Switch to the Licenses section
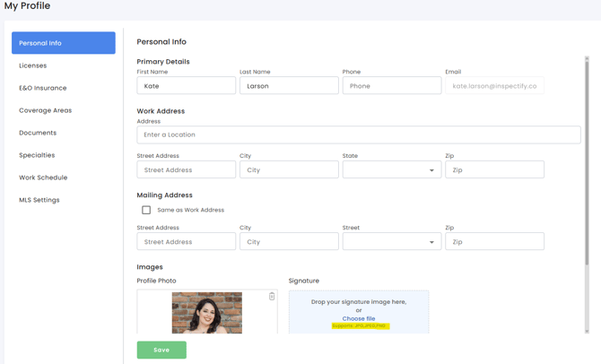 33,65
